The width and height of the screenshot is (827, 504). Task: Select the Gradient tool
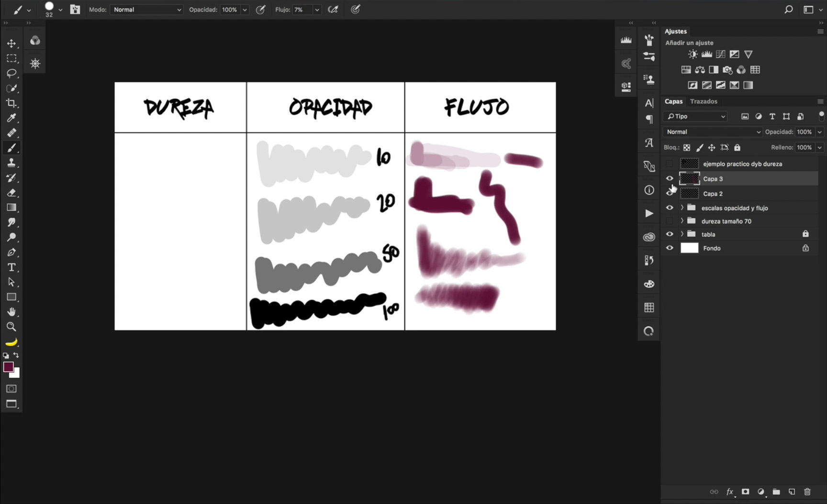[x=11, y=208]
